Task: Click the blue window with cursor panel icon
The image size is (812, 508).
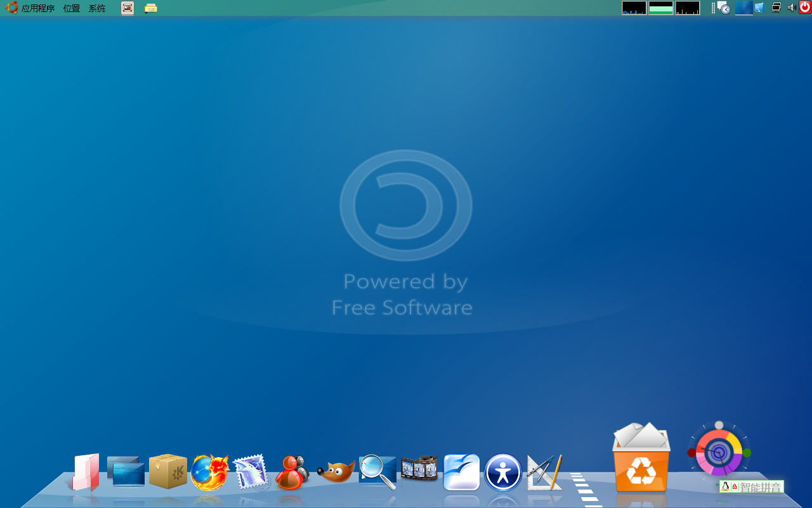Action: [759, 8]
